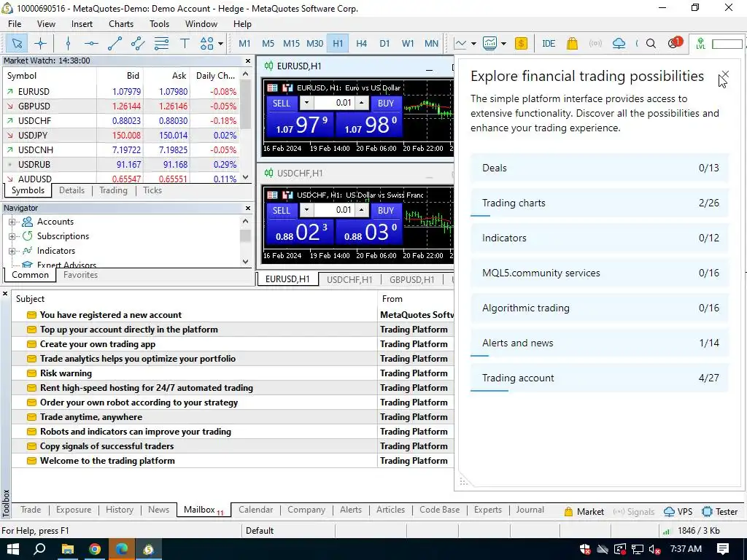This screenshot has height=560, width=747.
Task: Click the chart templates icon
Action: 489,44
